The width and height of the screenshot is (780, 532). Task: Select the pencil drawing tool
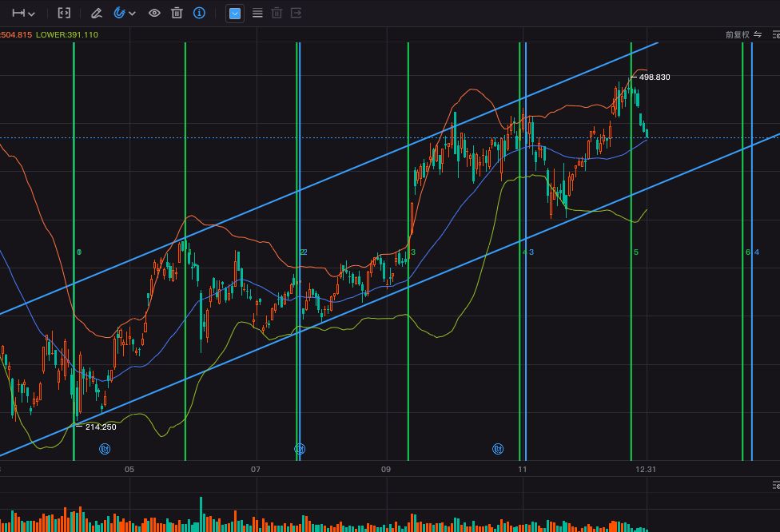pyautogui.click(x=97, y=13)
